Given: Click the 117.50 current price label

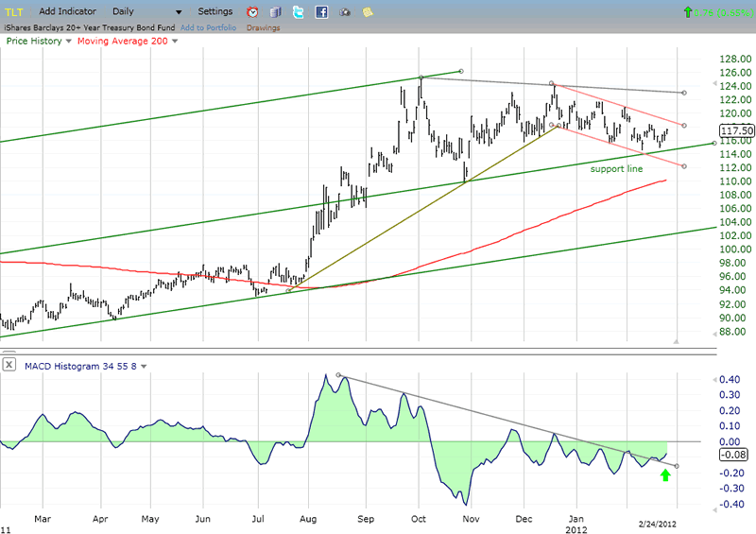Looking at the screenshot, I should [x=734, y=131].
